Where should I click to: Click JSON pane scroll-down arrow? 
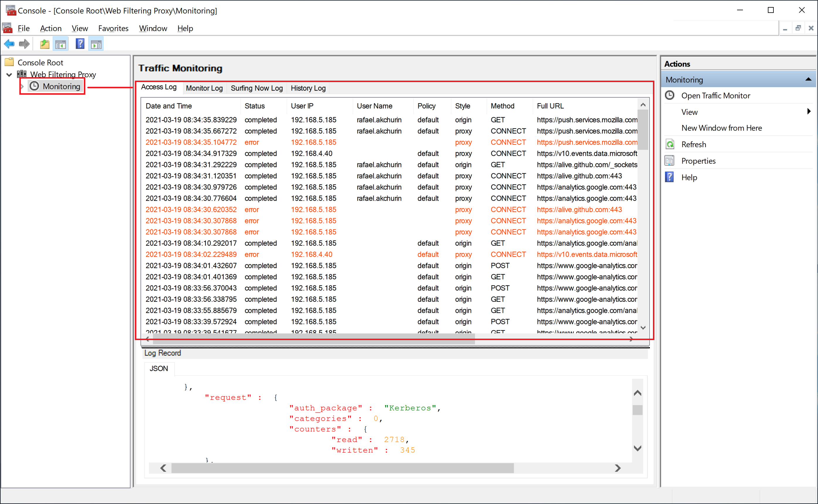637,448
